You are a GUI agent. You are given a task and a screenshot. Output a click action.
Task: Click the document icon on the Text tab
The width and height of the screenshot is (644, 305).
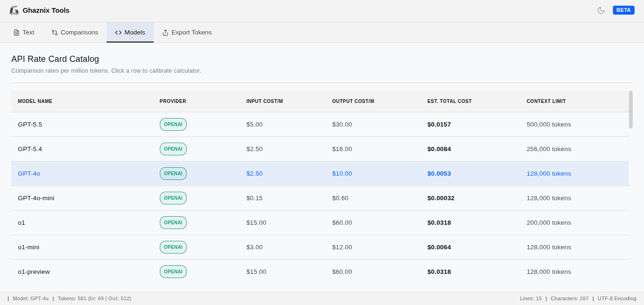click(x=17, y=33)
